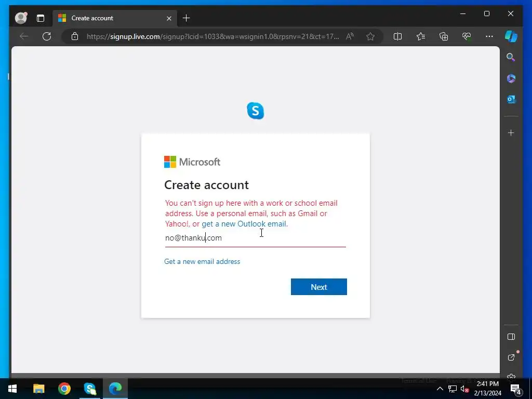Viewport: 532px width, 399px height.
Task: Open Edge Settings and more menu
Action: point(489,36)
